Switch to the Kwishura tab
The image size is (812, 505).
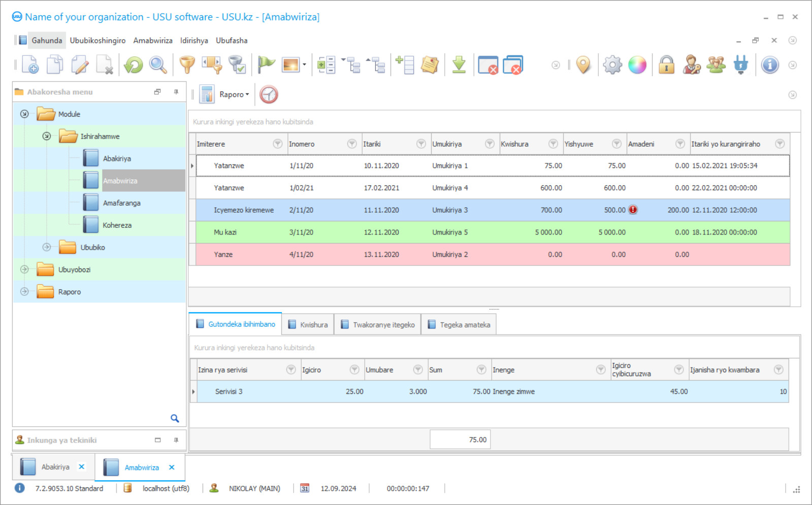pos(308,325)
